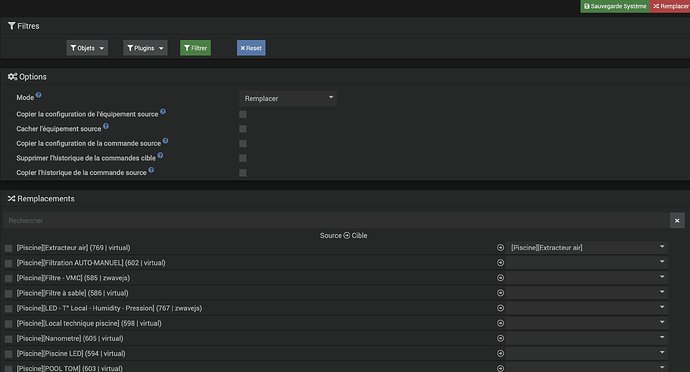Screen dimensions: 690x372
Task: Check Copier l'historique de la commande source
Action: [x=243, y=173]
